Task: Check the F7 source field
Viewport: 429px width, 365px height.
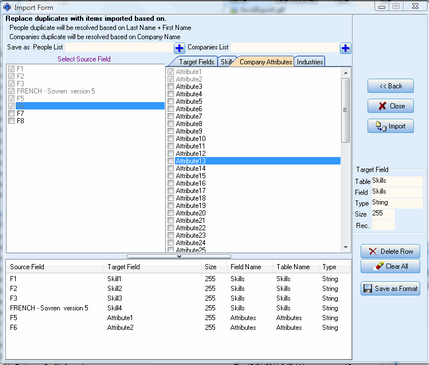Action: click(x=12, y=113)
